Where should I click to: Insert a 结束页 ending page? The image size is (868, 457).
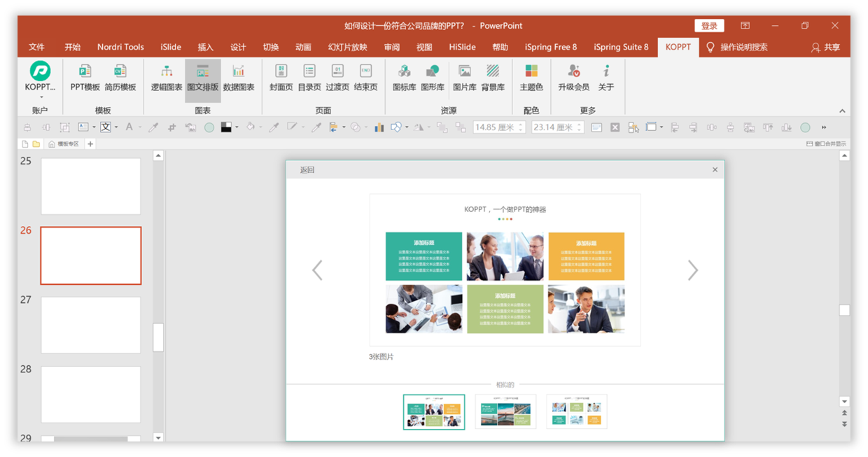(x=365, y=77)
